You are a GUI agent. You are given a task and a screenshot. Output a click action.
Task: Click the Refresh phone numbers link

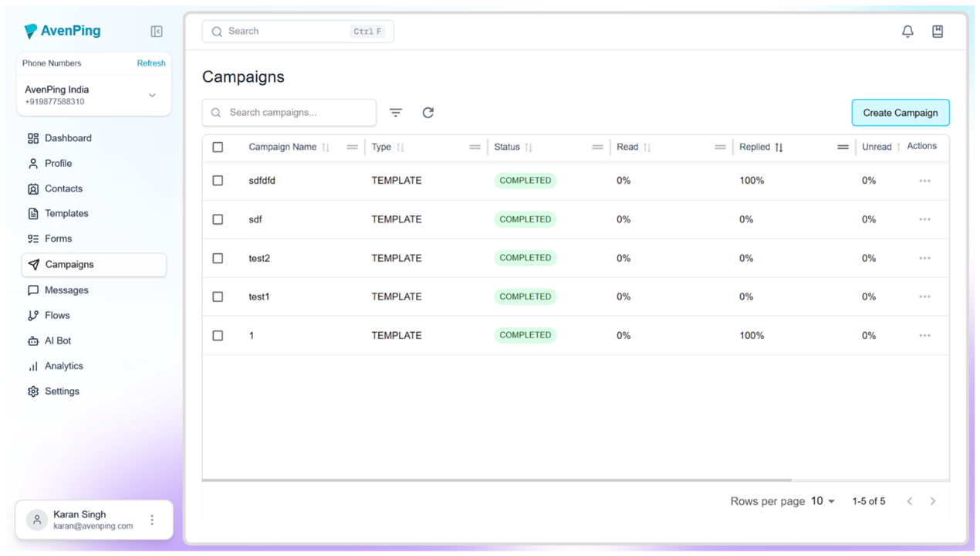[151, 63]
